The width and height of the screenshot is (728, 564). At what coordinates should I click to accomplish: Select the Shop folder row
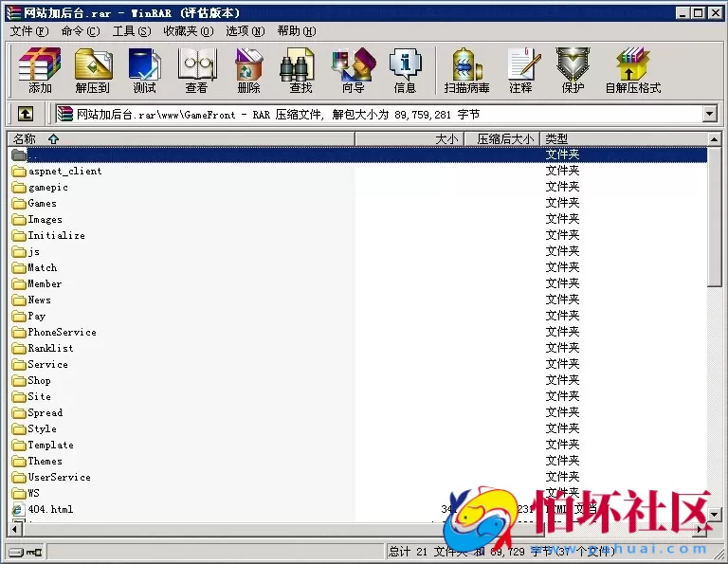pos(357,380)
